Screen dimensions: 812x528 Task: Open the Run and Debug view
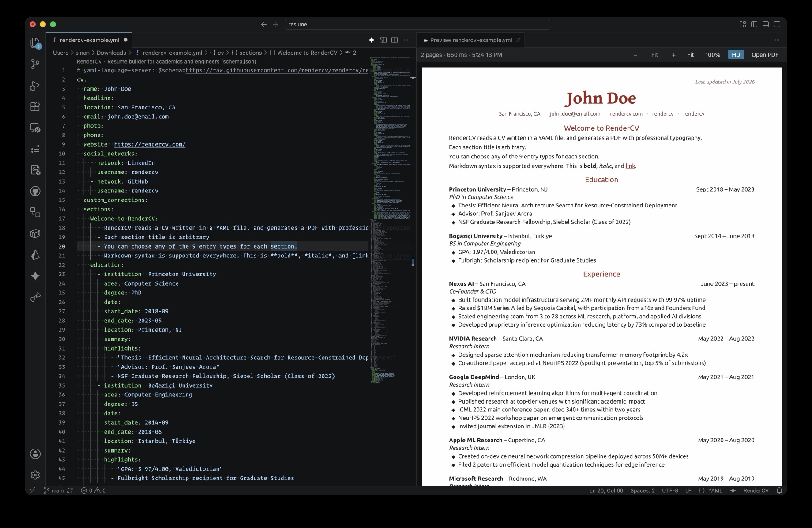(x=35, y=85)
